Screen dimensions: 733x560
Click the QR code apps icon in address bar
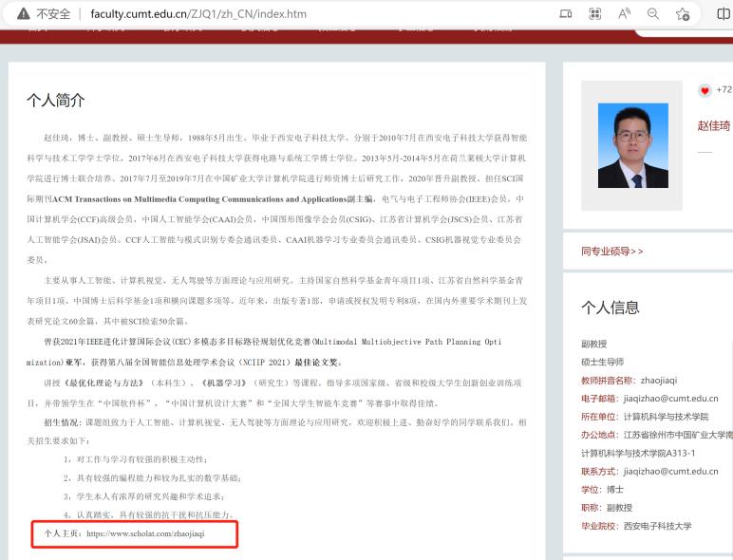pos(595,14)
